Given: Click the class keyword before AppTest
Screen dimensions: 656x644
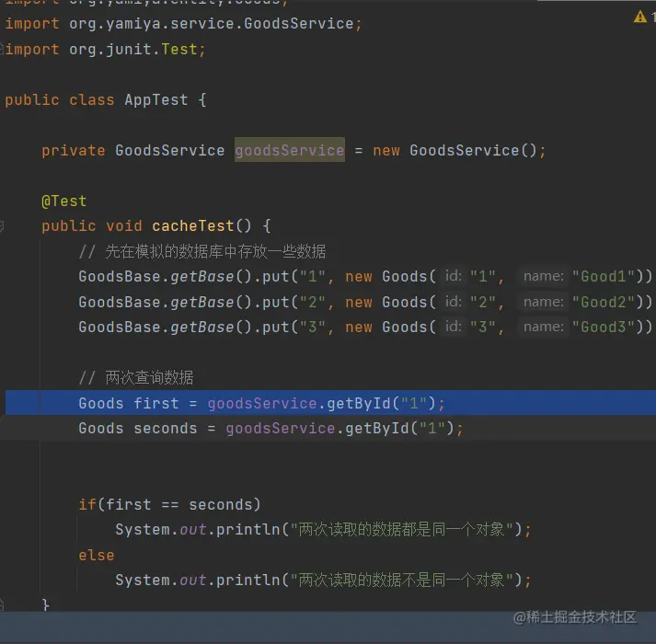Looking at the screenshot, I should coord(92,100).
